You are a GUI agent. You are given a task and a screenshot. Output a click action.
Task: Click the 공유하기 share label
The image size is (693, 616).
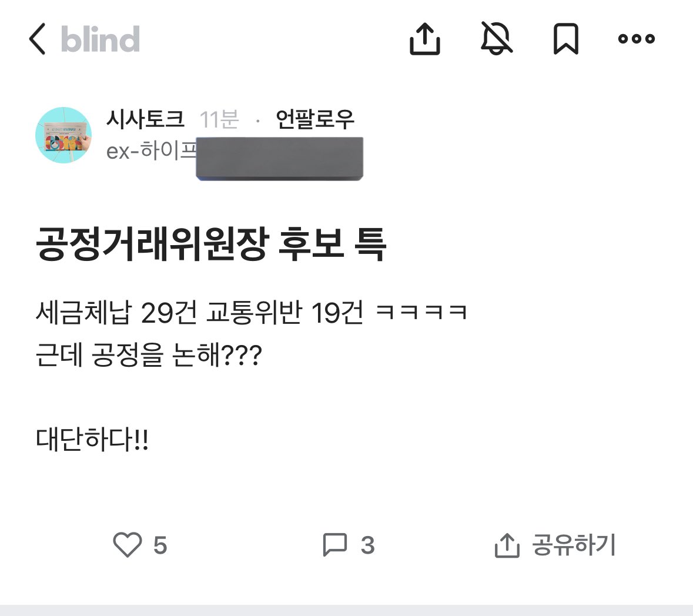pos(573,544)
